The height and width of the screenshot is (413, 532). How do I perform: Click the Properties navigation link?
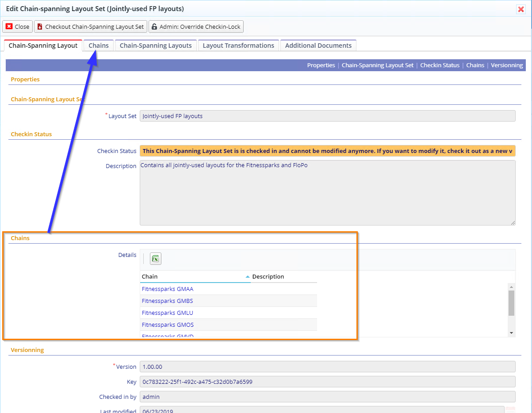point(321,65)
